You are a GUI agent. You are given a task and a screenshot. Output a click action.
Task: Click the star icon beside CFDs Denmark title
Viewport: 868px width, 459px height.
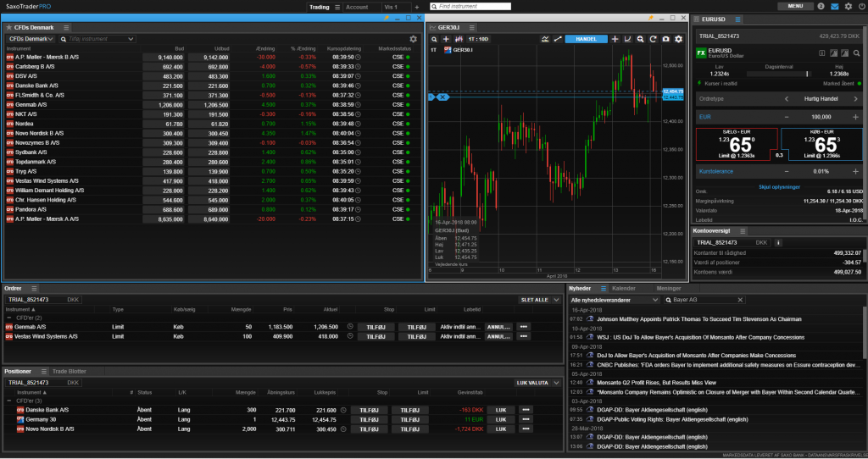[x=8, y=27]
